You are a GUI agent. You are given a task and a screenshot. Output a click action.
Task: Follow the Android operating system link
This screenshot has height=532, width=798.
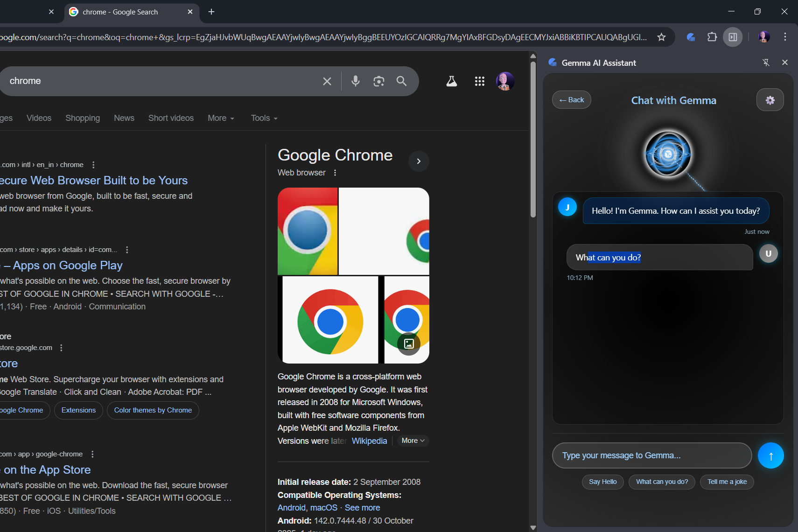pyautogui.click(x=291, y=508)
